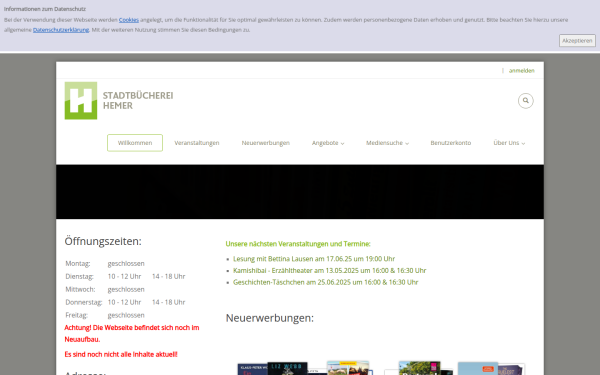This screenshot has height=375, width=600.
Task: Click the Freitag geschlossen row
Action: 105,315
